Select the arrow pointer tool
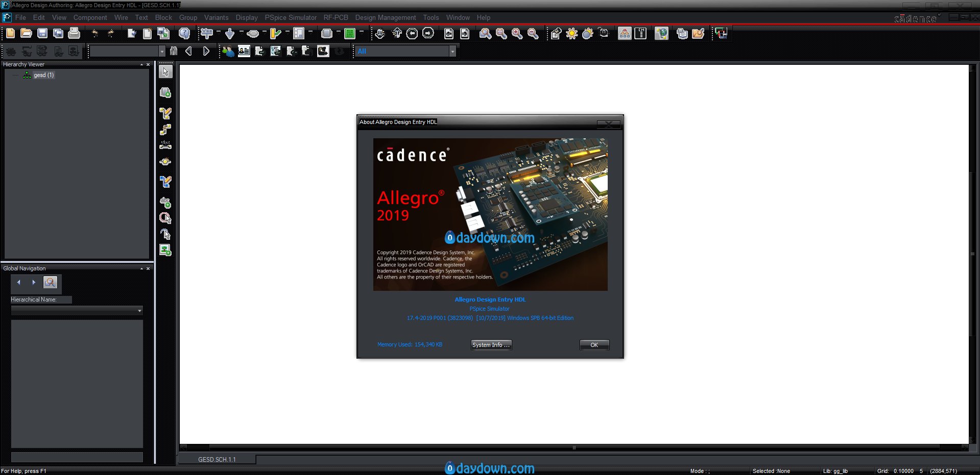The image size is (980, 475). point(165,71)
